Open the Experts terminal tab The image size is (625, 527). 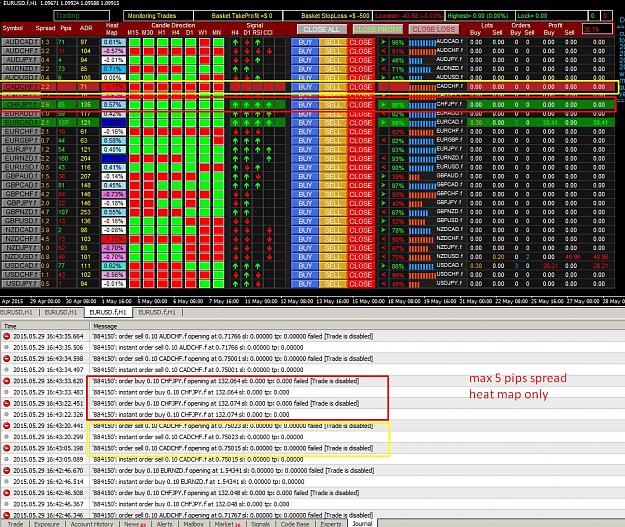point(331,523)
